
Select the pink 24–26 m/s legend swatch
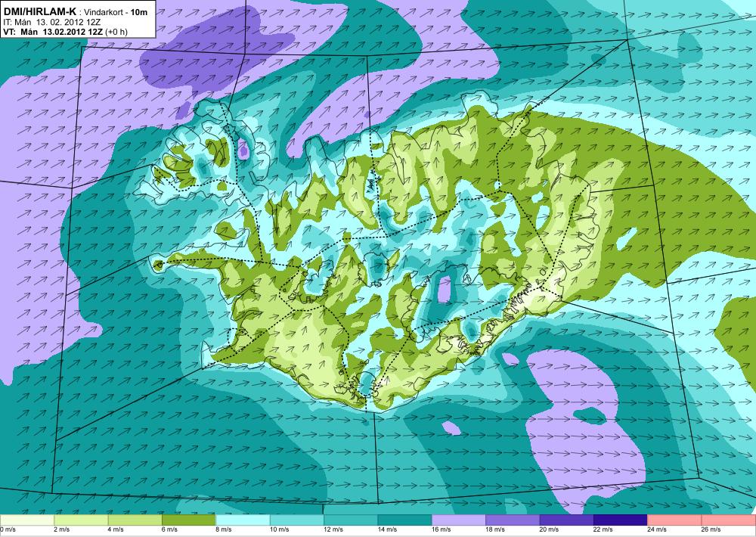[x=675, y=520]
